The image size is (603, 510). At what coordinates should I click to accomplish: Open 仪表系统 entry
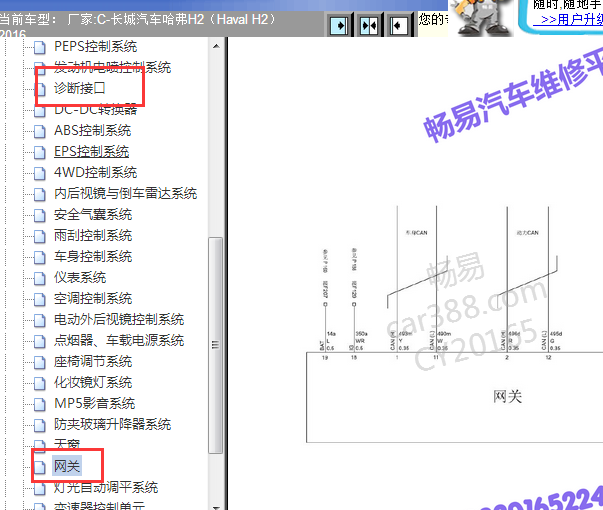(x=80, y=277)
